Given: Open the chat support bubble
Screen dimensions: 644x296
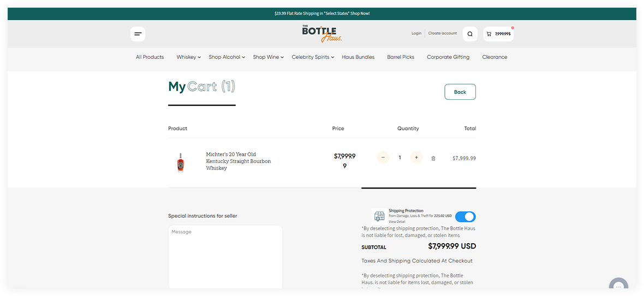Looking at the screenshot, I should [x=618, y=287].
